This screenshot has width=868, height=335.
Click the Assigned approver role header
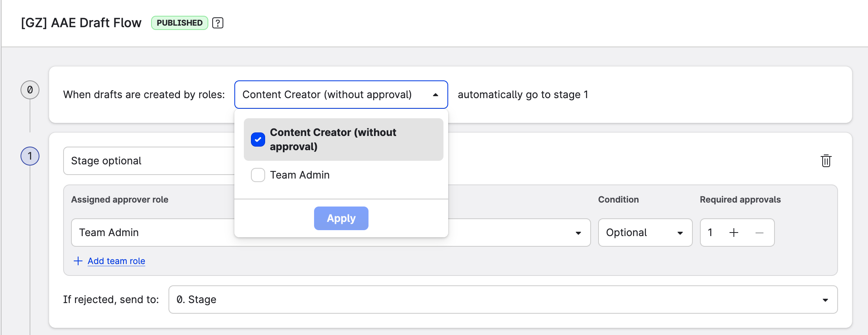pyautogui.click(x=120, y=199)
